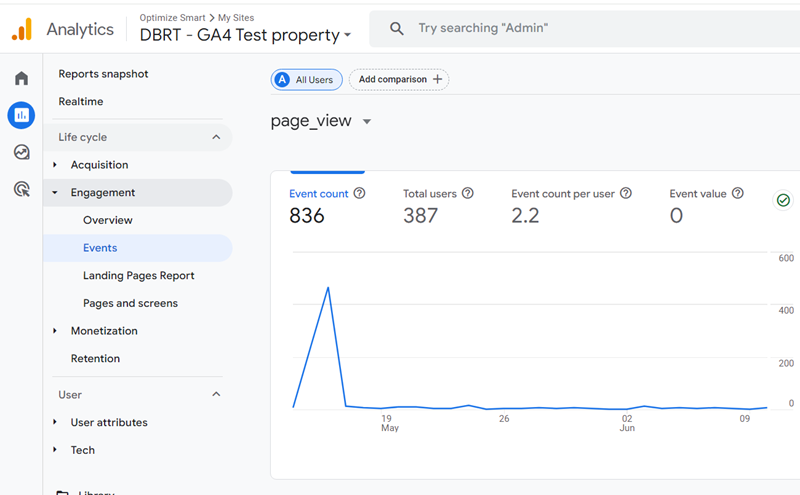
Task: Click the Analytics title text
Action: click(80, 29)
